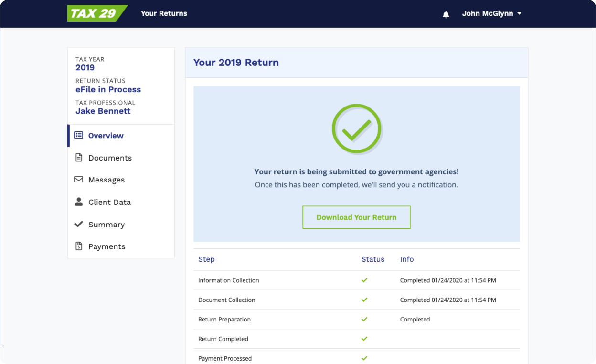
Task: Click the Overview list icon in sidebar
Action: [79, 136]
